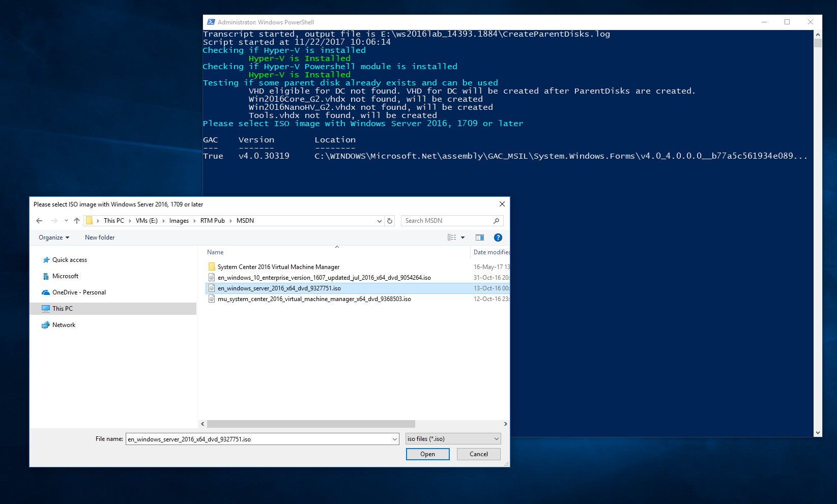The height and width of the screenshot is (504, 837).
Task: Click the horizontal scrollbar in file list
Action: pos(311,424)
